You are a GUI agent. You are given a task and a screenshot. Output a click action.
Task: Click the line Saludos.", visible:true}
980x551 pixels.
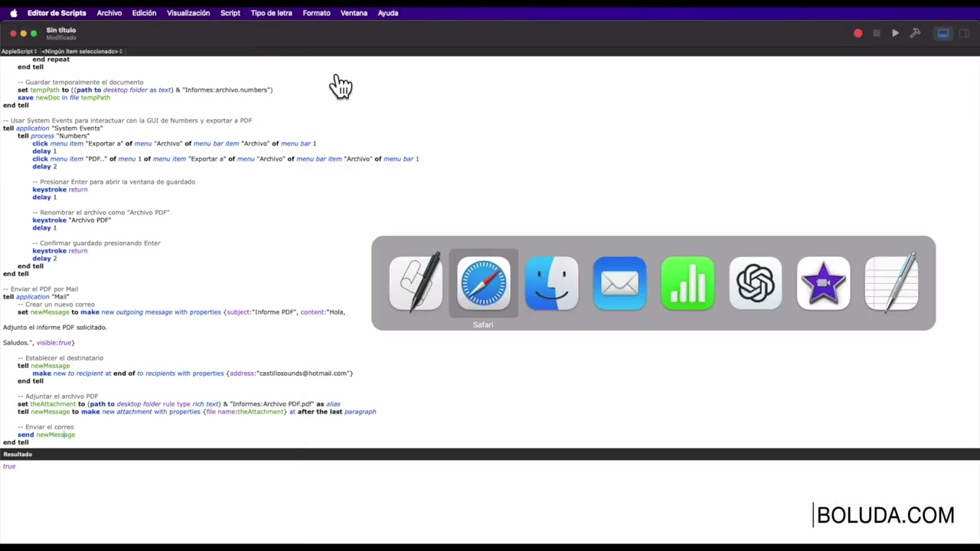point(38,343)
